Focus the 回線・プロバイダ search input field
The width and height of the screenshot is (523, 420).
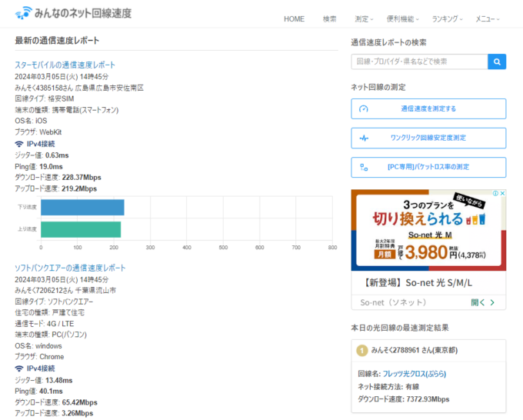click(x=419, y=62)
